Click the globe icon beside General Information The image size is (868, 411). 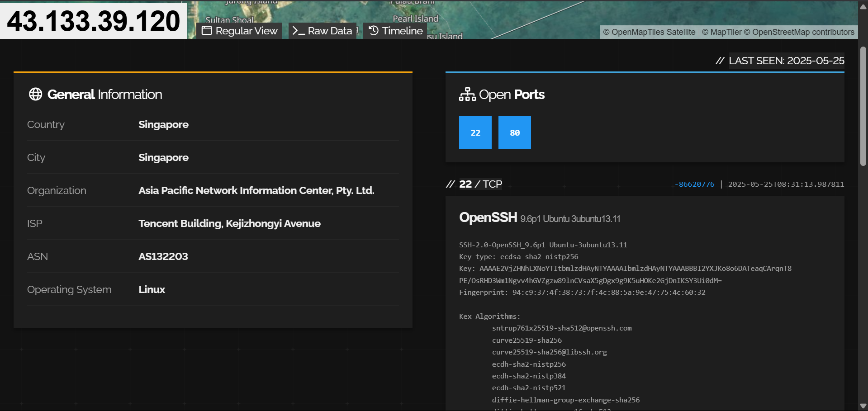click(x=35, y=94)
